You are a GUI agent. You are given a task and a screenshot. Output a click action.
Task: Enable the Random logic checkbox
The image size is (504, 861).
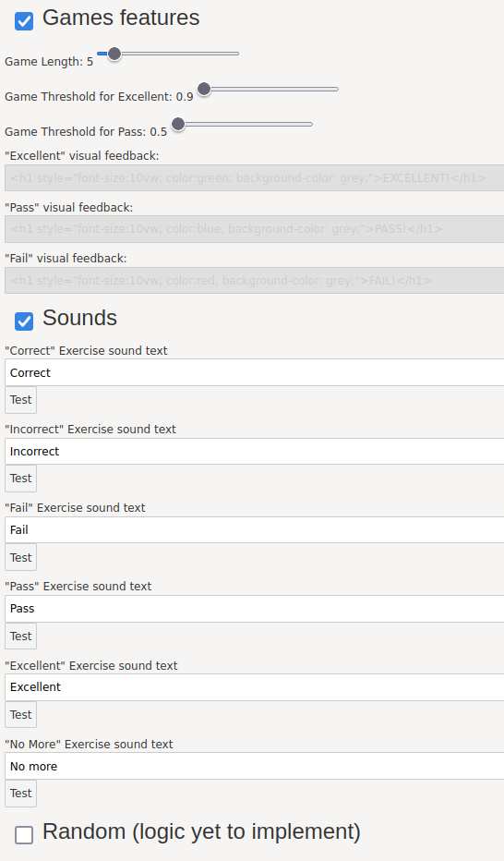coord(24,834)
